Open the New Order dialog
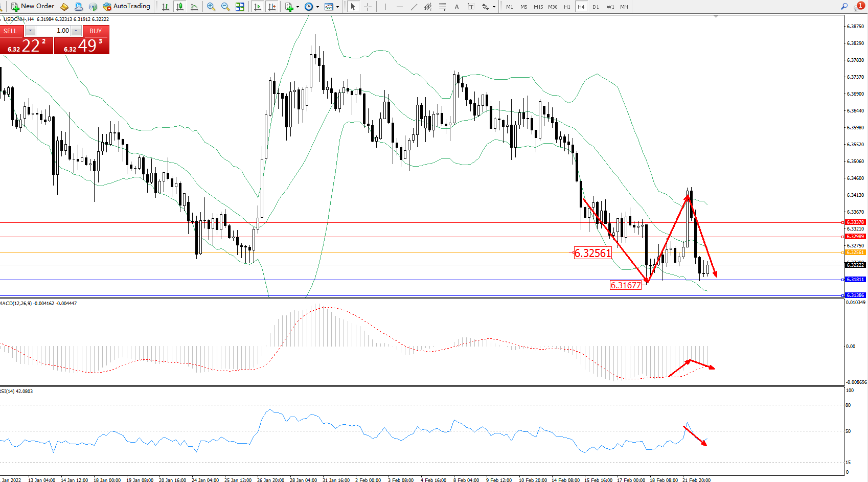 coord(33,6)
